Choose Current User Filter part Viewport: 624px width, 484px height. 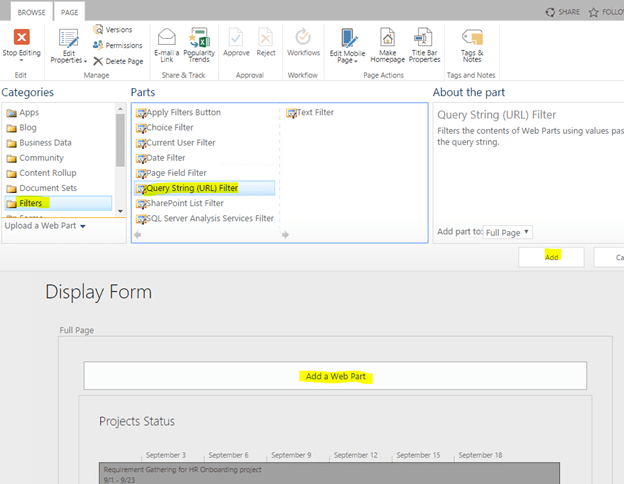click(176, 143)
